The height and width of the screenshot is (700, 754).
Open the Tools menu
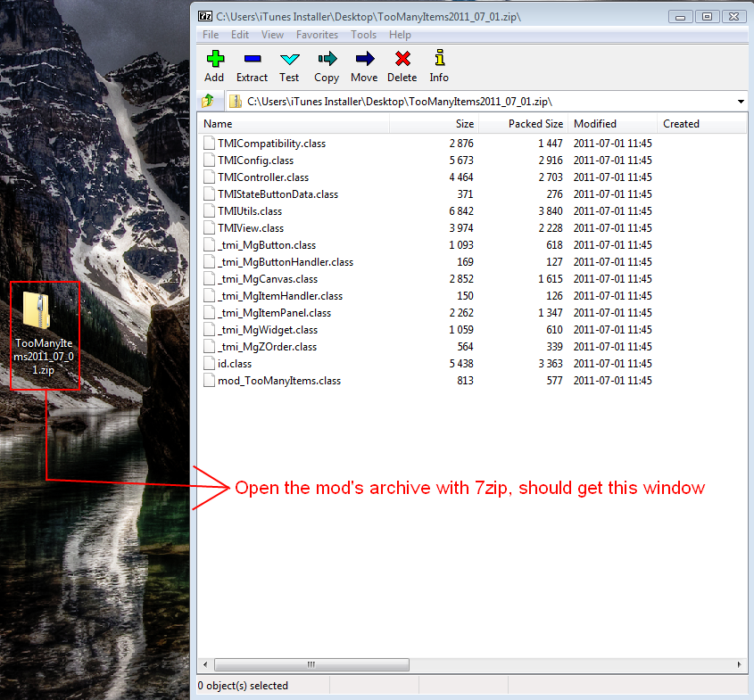click(363, 35)
